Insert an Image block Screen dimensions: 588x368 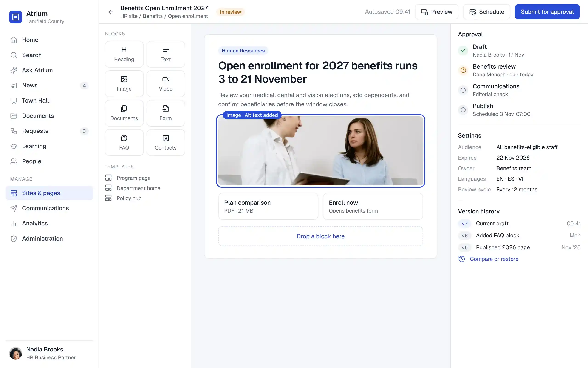[124, 84]
